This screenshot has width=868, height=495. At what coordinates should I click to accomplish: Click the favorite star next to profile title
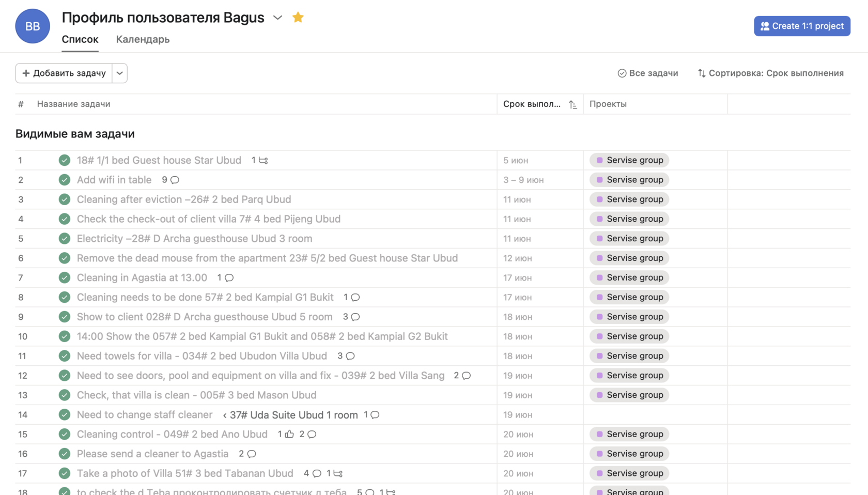[x=298, y=18]
